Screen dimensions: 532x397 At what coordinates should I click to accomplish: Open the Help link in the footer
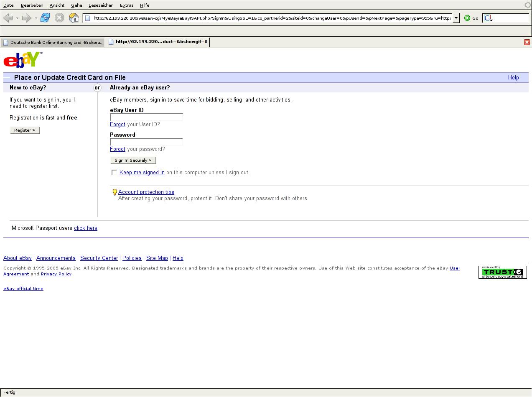point(178,258)
